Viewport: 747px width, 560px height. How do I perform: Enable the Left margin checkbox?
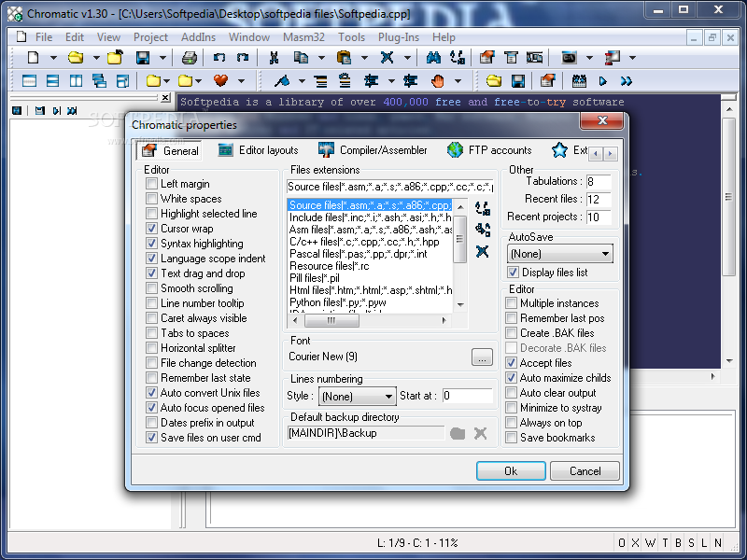click(151, 184)
